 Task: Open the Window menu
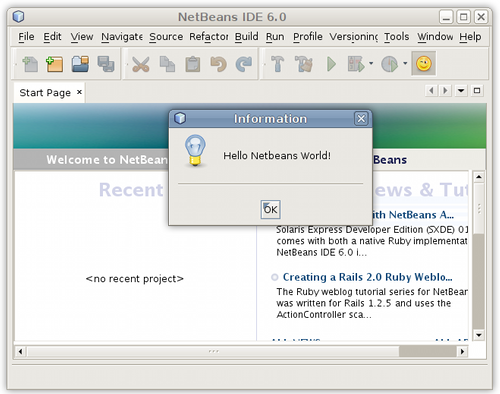click(x=435, y=36)
